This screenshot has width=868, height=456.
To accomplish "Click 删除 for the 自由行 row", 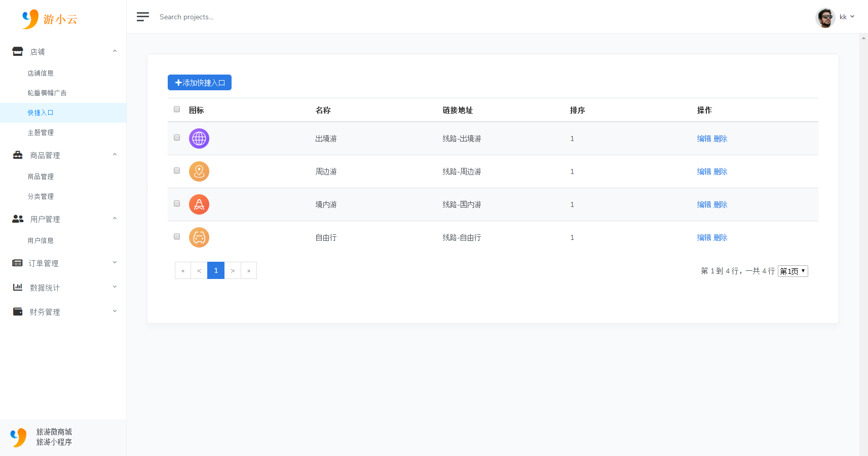I will pyautogui.click(x=721, y=237).
